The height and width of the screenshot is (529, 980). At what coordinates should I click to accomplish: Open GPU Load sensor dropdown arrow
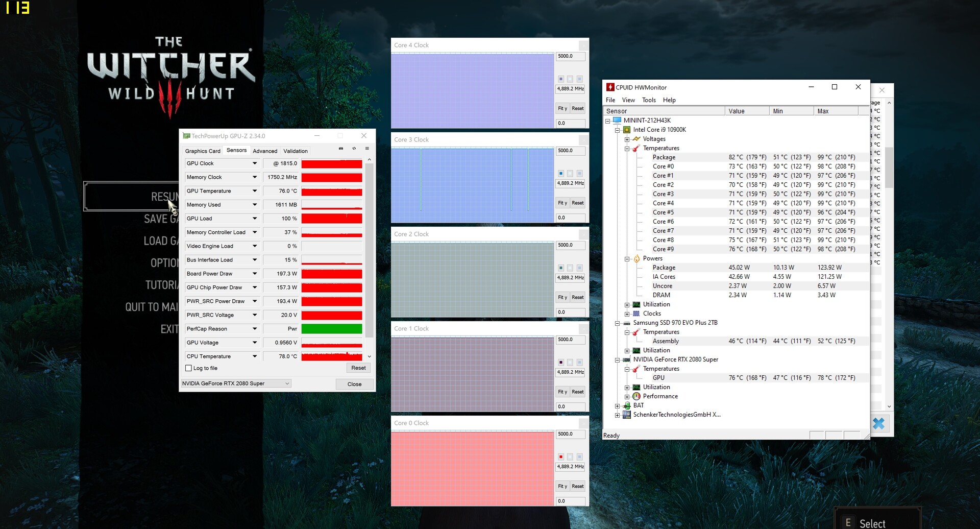pyautogui.click(x=255, y=219)
